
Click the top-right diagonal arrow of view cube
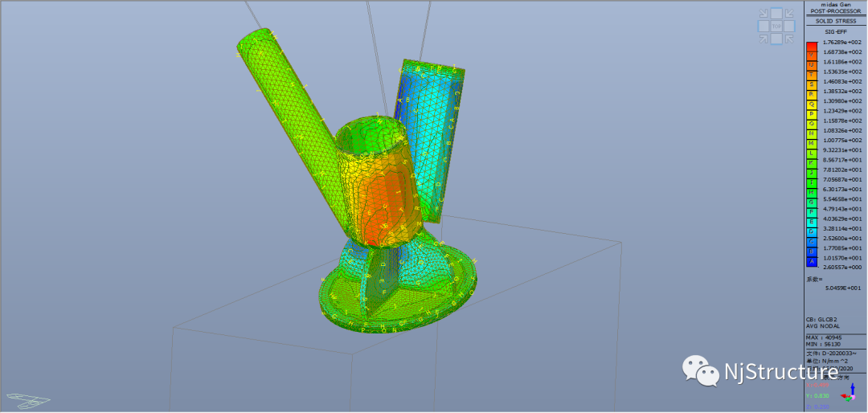click(789, 14)
